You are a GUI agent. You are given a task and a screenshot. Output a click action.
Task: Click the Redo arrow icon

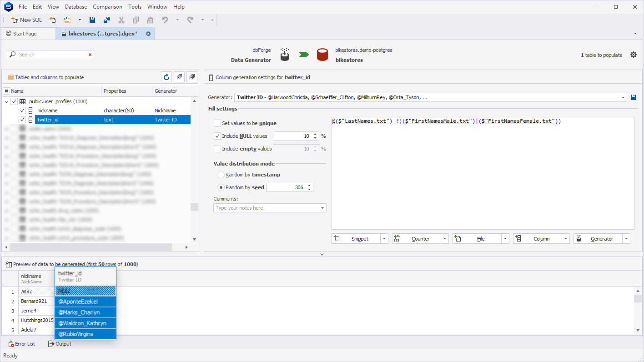pos(190,20)
